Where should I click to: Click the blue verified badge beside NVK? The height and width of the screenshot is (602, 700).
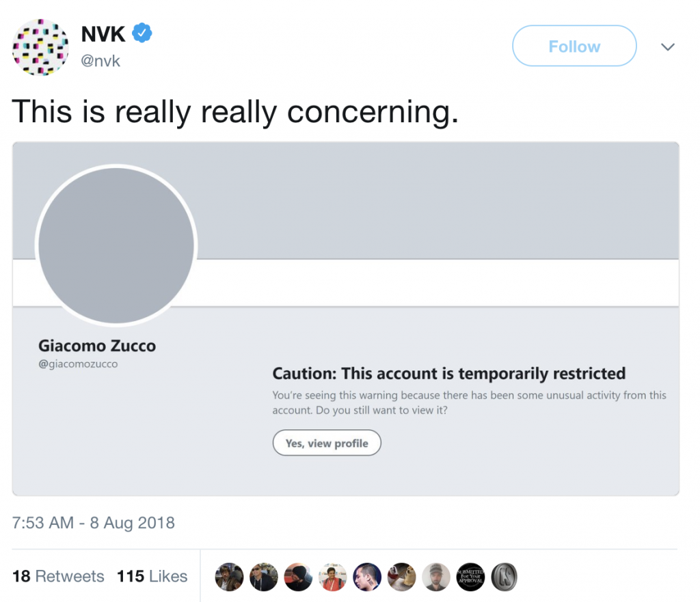[x=142, y=33]
